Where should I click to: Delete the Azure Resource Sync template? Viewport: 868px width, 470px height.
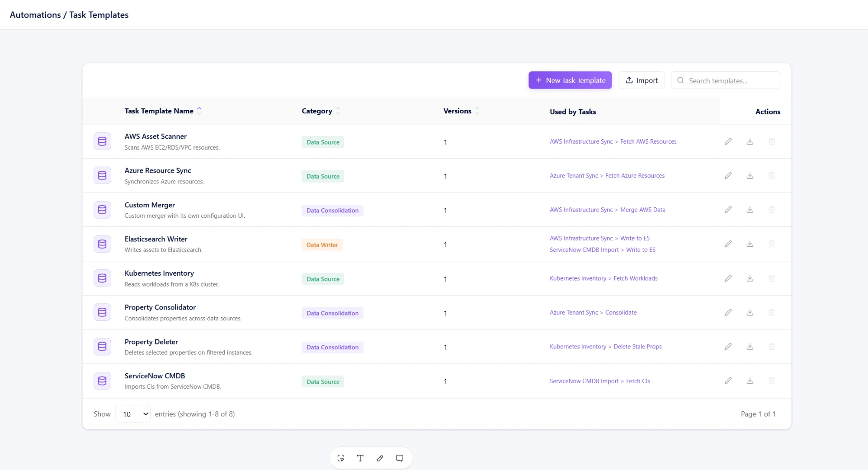pos(772,175)
